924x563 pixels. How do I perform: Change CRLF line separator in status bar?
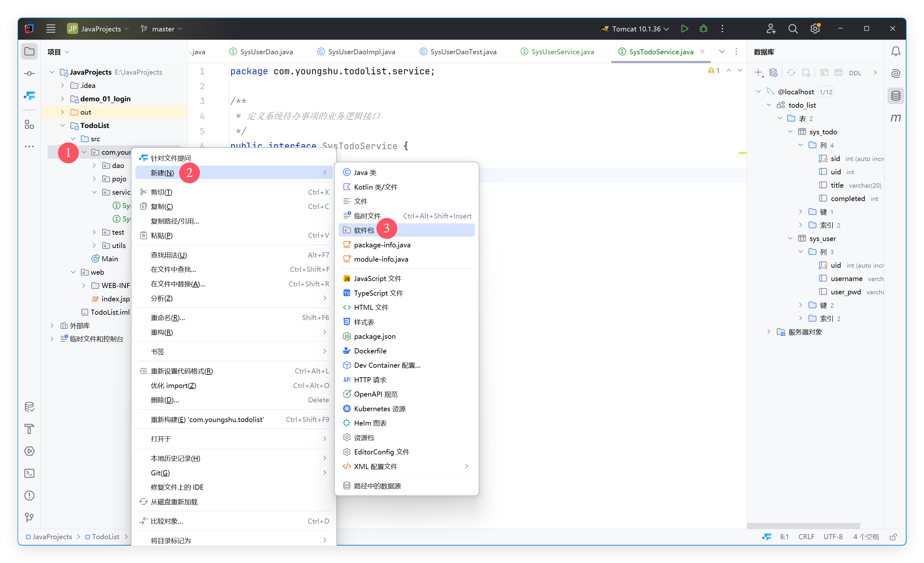pos(806,537)
